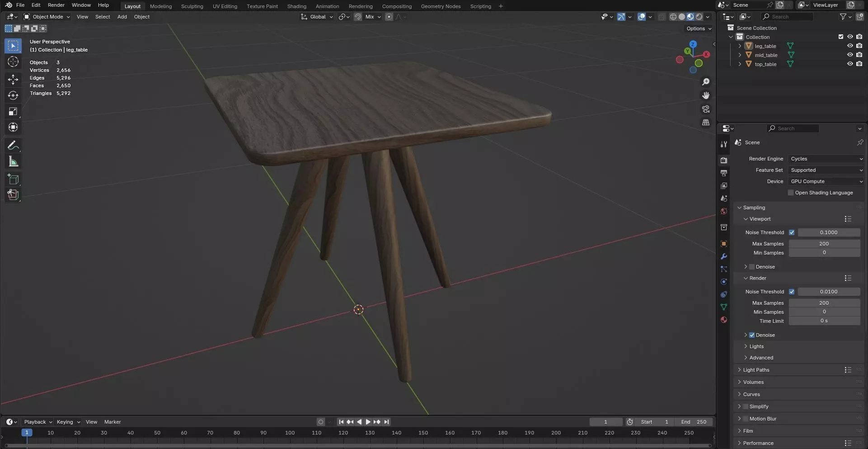The image size is (868, 449).
Task: Open the Object Mode dropdown
Action: (x=47, y=17)
